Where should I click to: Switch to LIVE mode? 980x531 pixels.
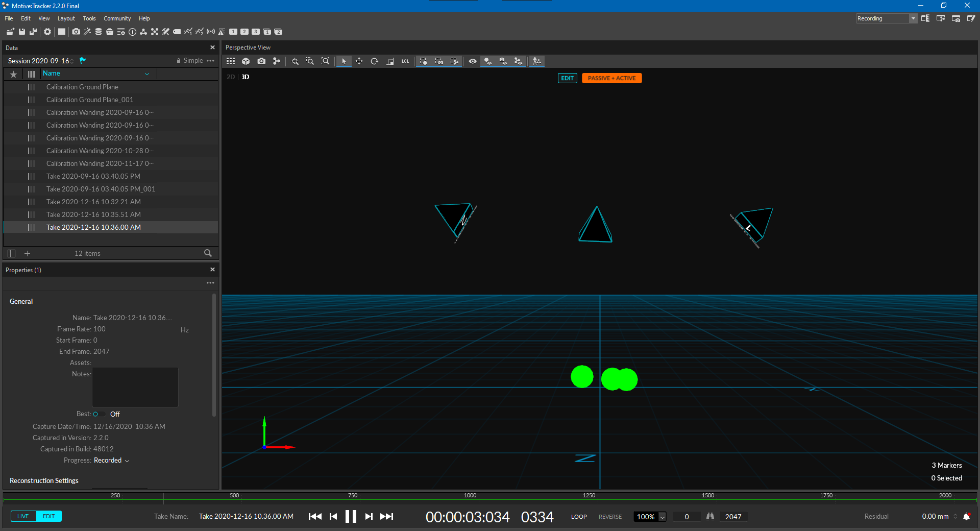point(23,516)
